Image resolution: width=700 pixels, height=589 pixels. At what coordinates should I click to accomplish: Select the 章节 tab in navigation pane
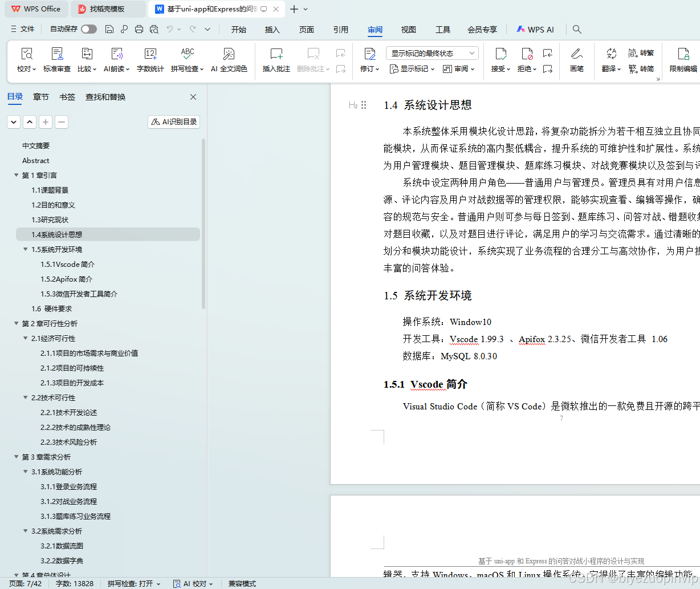coord(41,97)
